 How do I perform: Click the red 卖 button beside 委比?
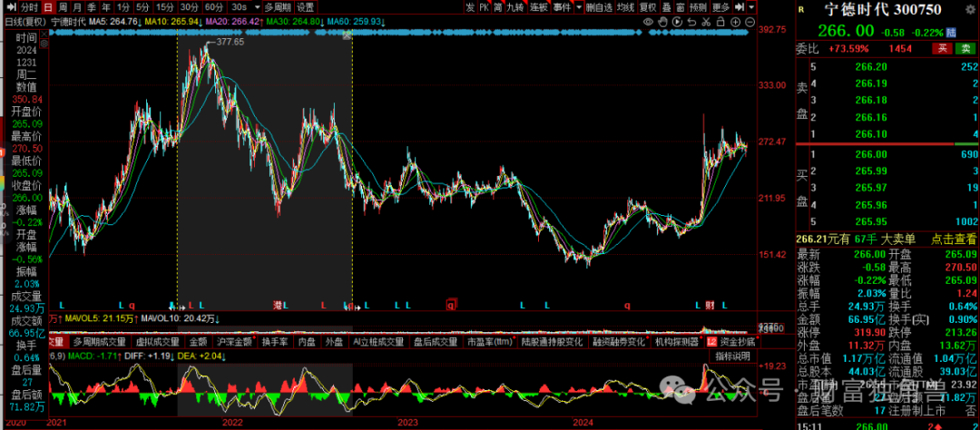tap(944, 48)
